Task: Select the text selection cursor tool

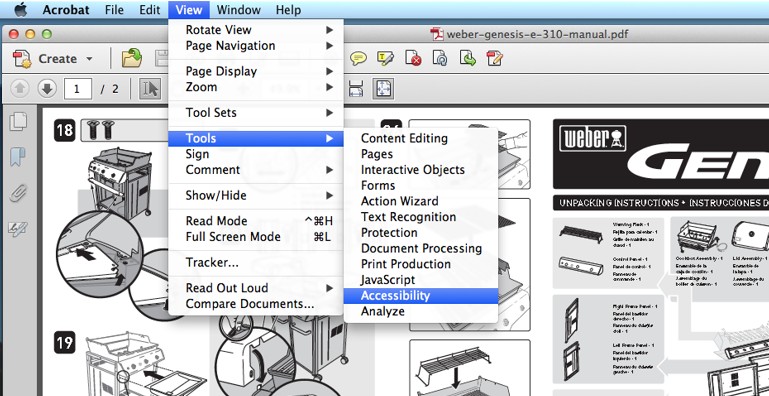Action: [150, 89]
